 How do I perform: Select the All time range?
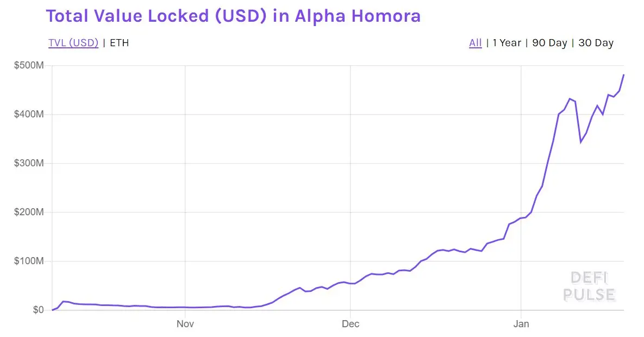click(x=475, y=43)
